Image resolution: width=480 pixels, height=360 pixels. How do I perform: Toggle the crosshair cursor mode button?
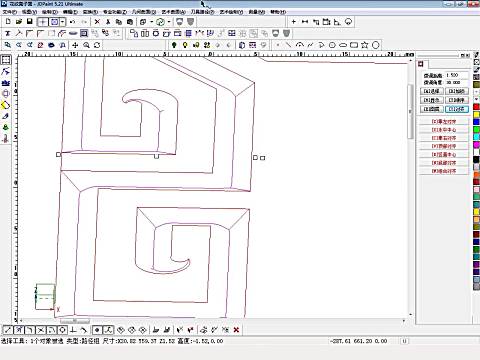43,22
